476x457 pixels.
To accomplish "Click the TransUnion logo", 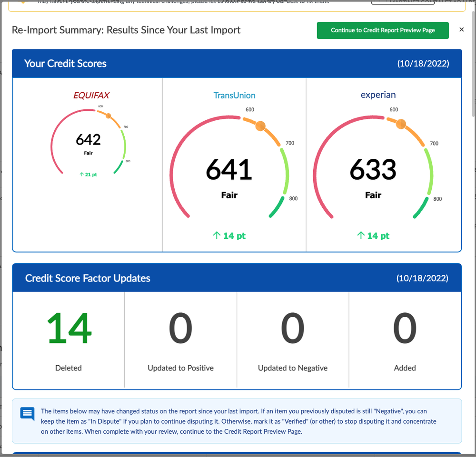I will pos(234,95).
